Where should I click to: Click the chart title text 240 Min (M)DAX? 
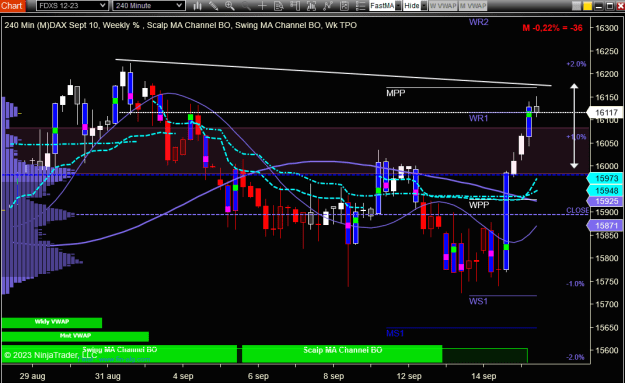36,25
